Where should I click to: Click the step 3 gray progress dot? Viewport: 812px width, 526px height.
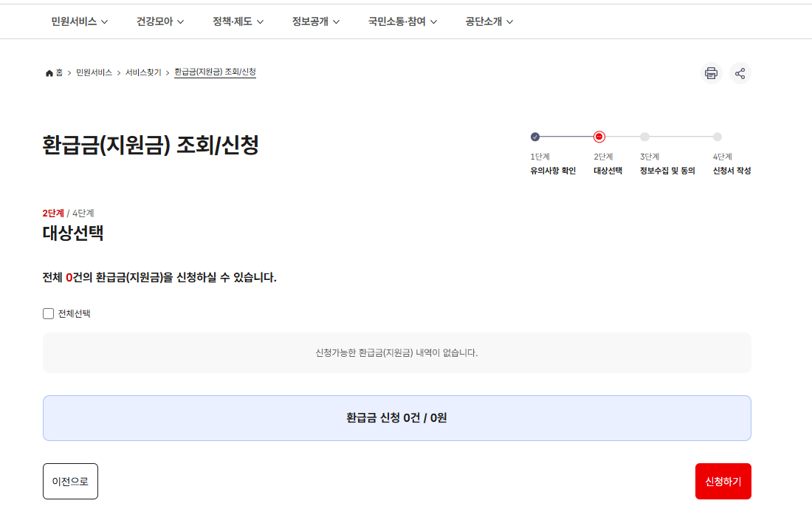pyautogui.click(x=644, y=137)
